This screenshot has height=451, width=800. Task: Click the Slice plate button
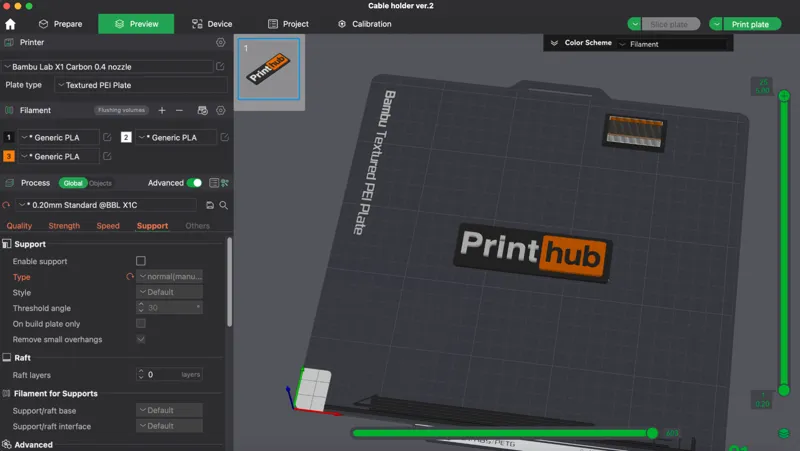point(669,24)
